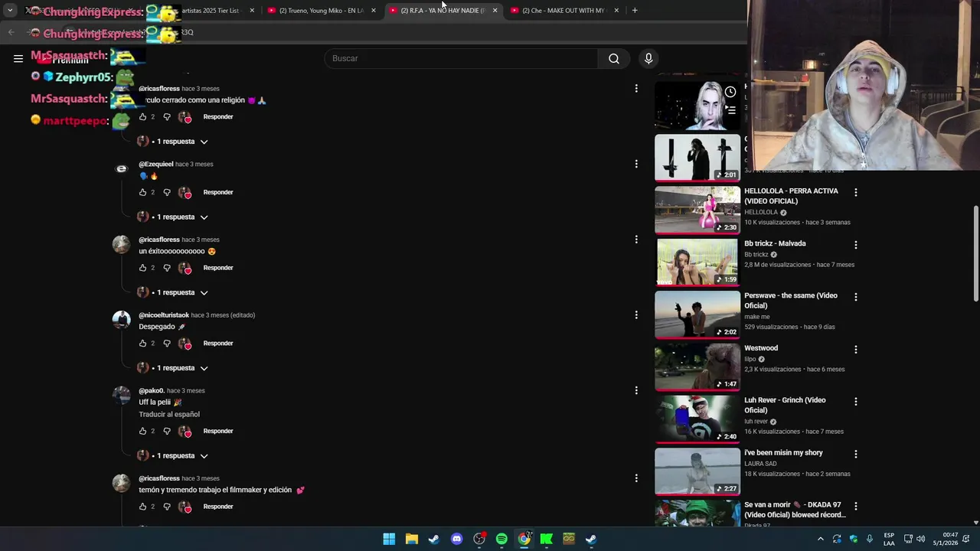
Task: Open options menu for @nicoelturistaok's comment
Action: (636, 315)
